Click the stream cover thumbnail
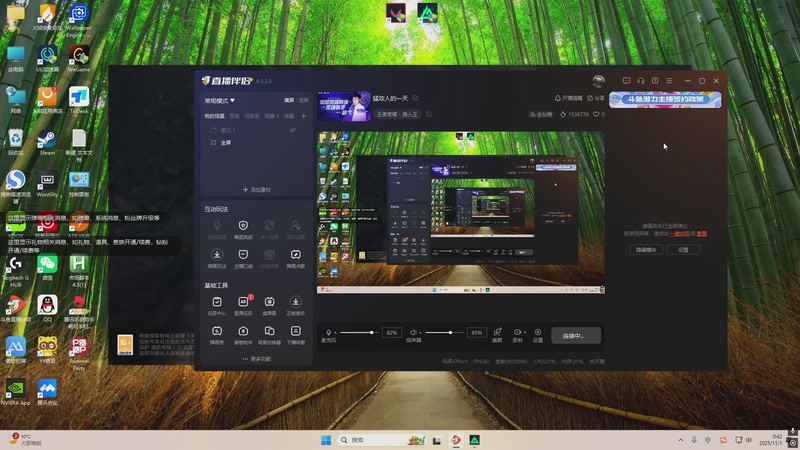800x450 pixels. (x=344, y=106)
